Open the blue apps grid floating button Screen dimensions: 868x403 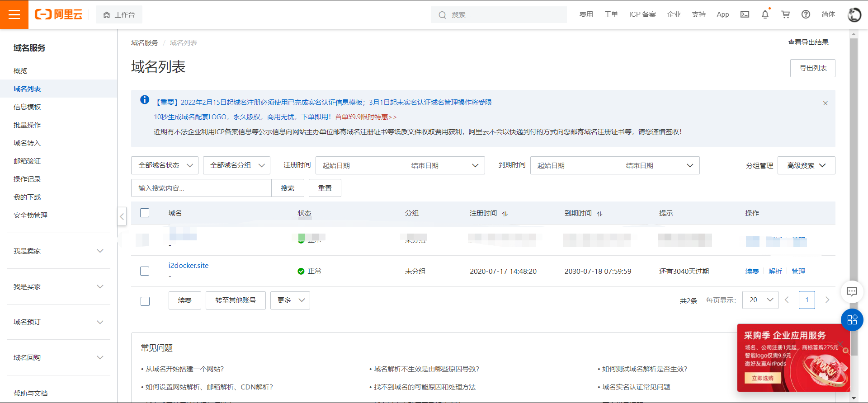tap(852, 320)
